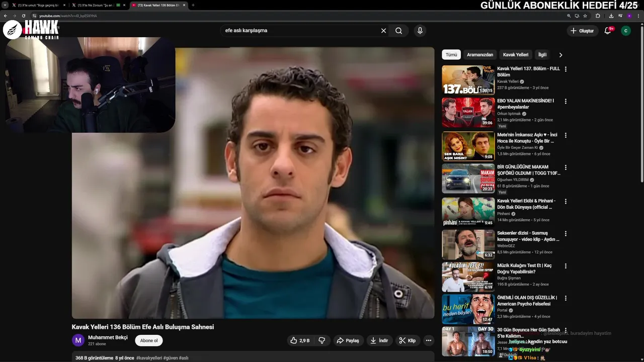Open Kavak Yelleri Ekibi & Pinhani video title
The image size is (644, 362).
(526, 204)
